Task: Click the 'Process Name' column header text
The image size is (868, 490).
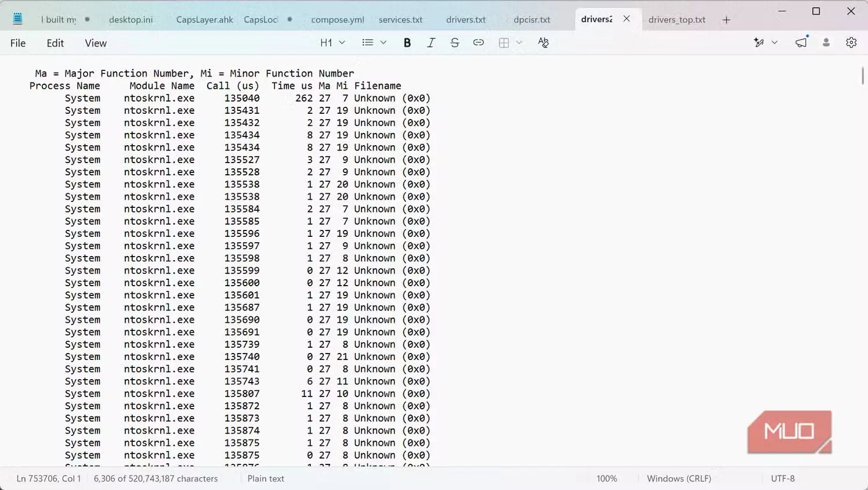Action: 64,86
